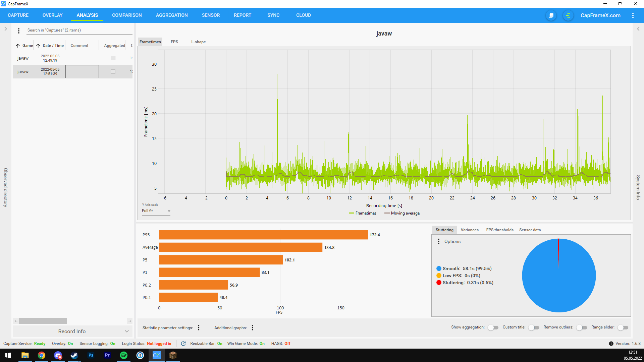Click the login icon beside CapFrameX.com

pos(568,15)
